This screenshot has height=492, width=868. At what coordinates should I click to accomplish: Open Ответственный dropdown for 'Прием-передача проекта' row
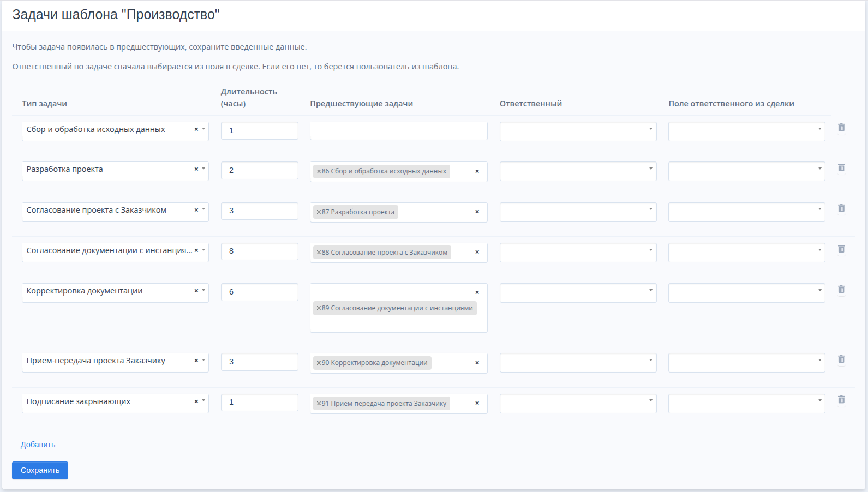coord(578,363)
